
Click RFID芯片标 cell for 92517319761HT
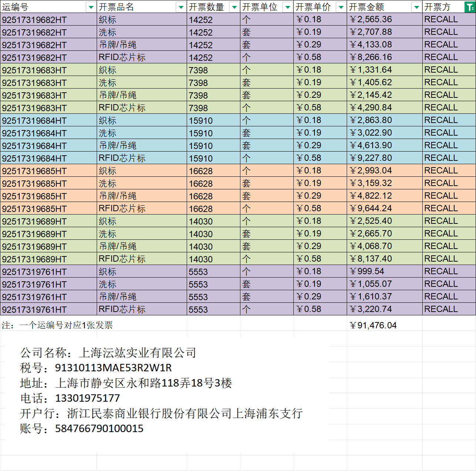122,309
